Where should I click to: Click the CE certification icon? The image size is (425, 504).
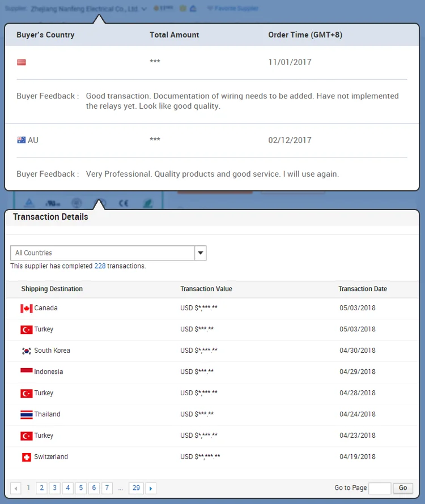coord(124,203)
